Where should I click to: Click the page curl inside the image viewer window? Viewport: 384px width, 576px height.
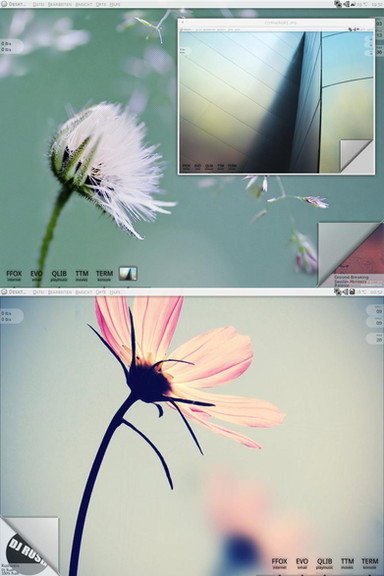pyautogui.click(x=356, y=156)
